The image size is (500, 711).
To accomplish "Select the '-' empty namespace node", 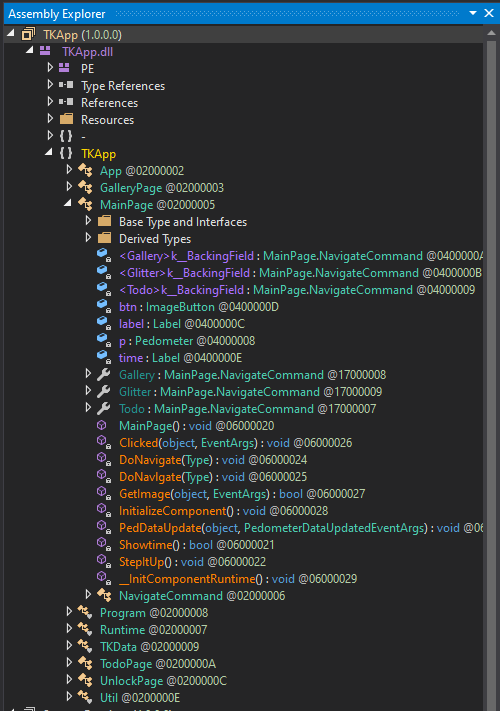I will pos(83,136).
